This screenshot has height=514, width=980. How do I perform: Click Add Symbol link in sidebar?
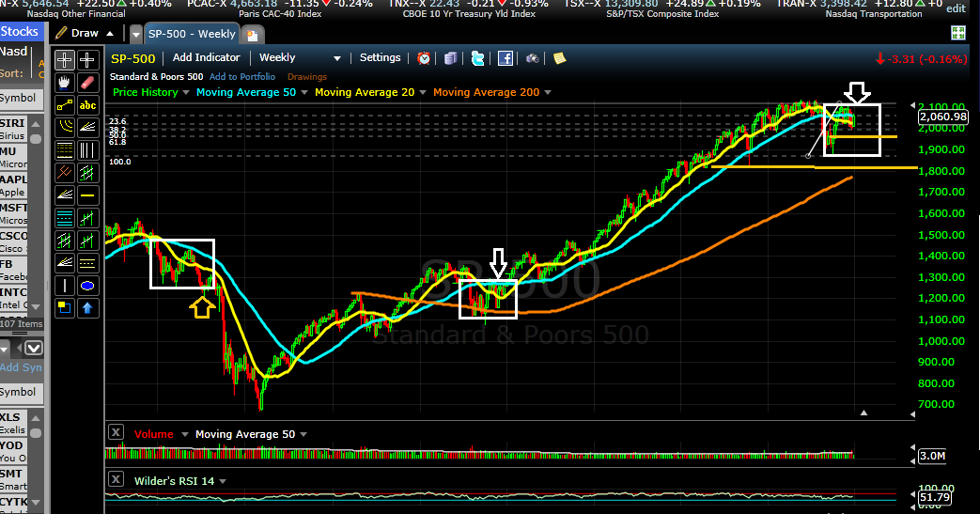(x=22, y=367)
